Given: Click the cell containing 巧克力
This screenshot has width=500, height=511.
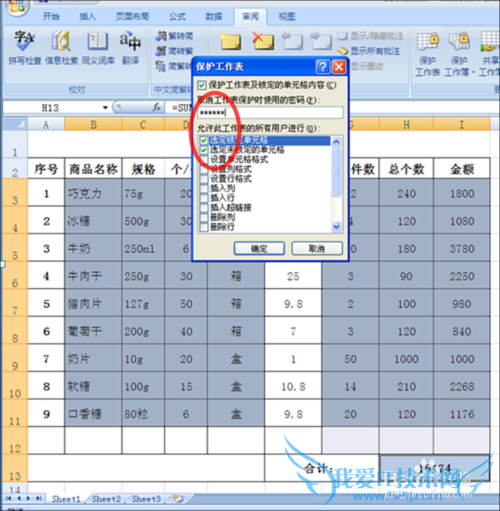Looking at the screenshot, I should click(x=93, y=193).
